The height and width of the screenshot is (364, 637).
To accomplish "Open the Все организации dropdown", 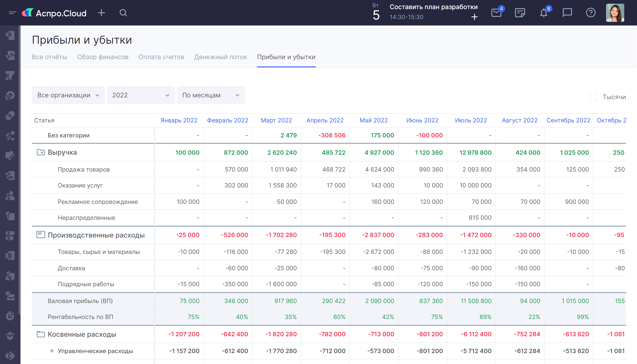I will (68, 95).
